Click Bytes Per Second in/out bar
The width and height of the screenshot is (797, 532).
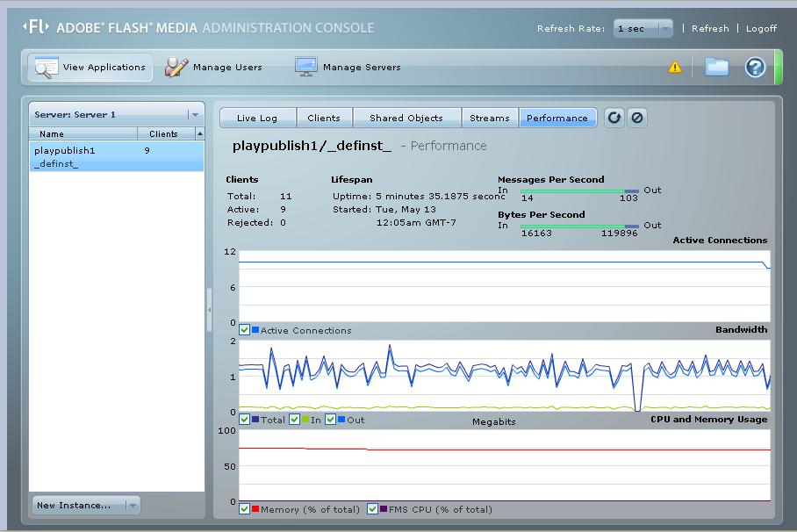point(579,226)
